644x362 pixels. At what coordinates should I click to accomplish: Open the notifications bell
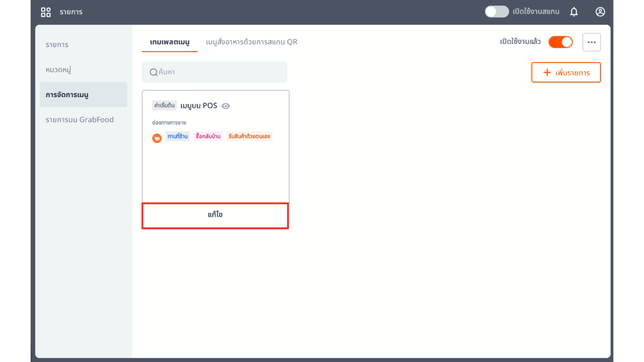pos(574,12)
